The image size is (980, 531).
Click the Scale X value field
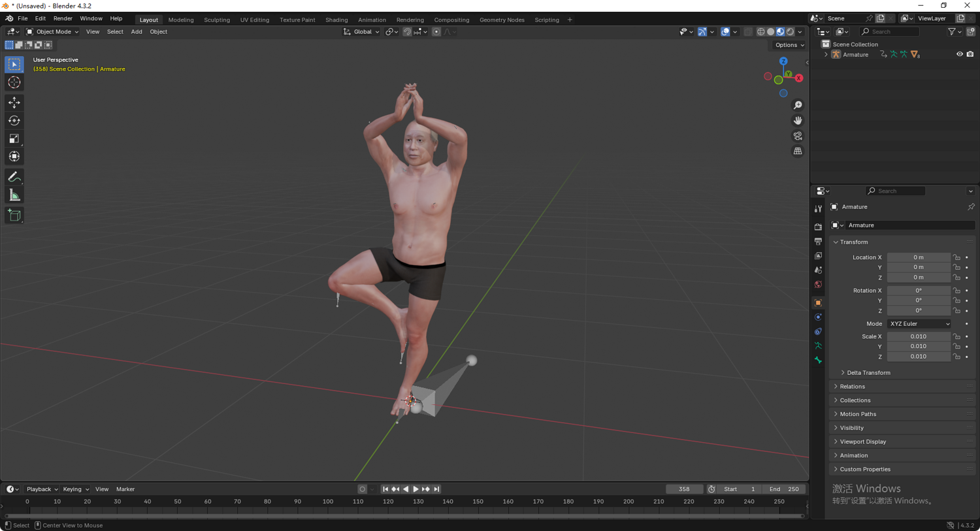[x=919, y=337]
